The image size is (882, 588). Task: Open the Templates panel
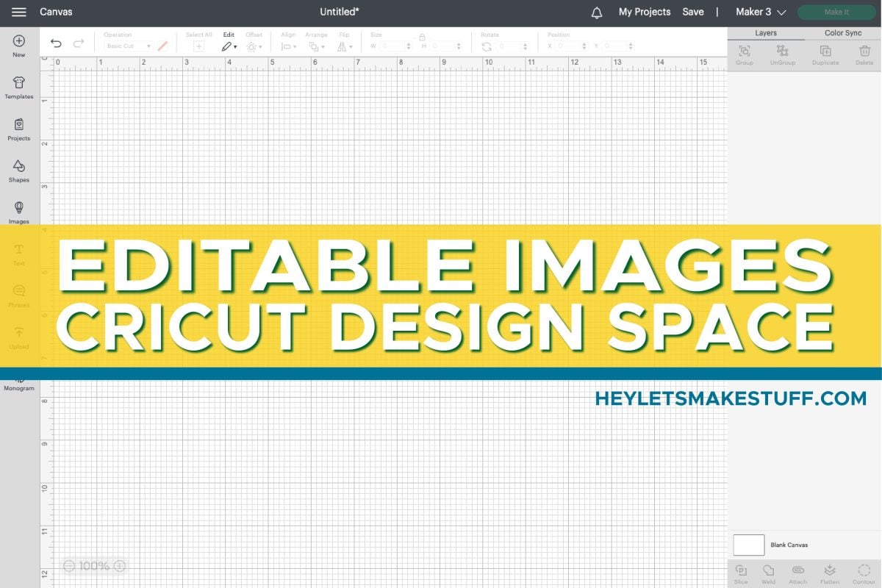pyautogui.click(x=19, y=87)
